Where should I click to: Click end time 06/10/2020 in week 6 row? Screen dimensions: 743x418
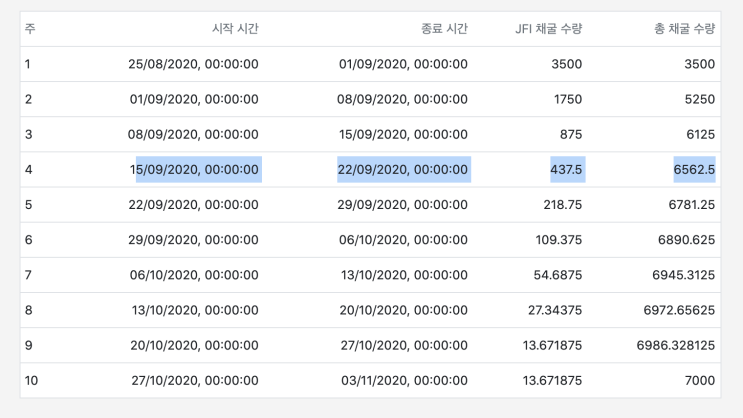tap(403, 239)
